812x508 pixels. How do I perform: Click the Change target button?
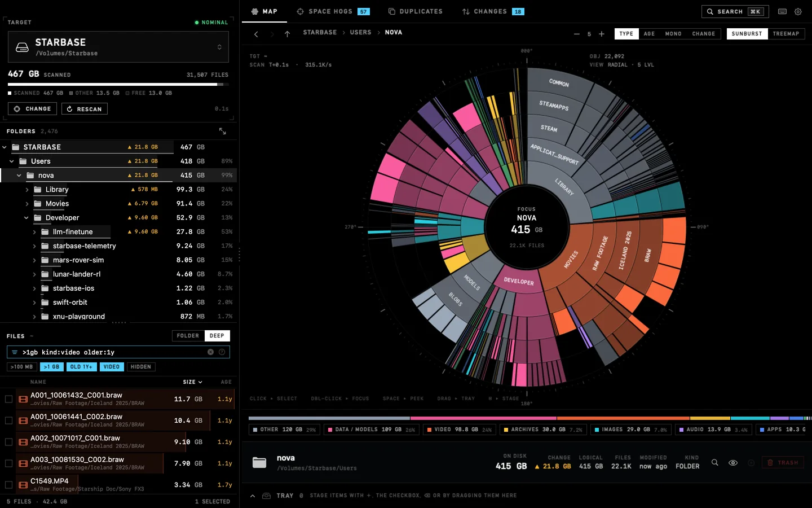click(x=33, y=109)
